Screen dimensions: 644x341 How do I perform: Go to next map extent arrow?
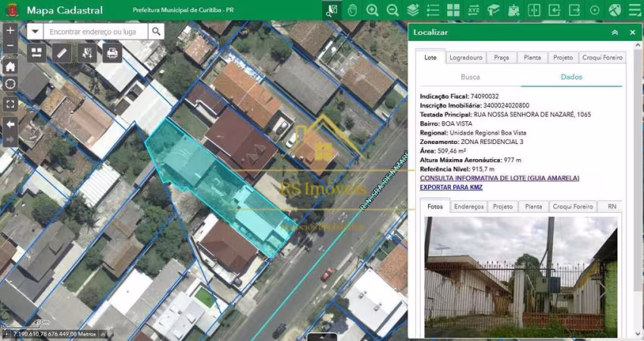point(11,139)
